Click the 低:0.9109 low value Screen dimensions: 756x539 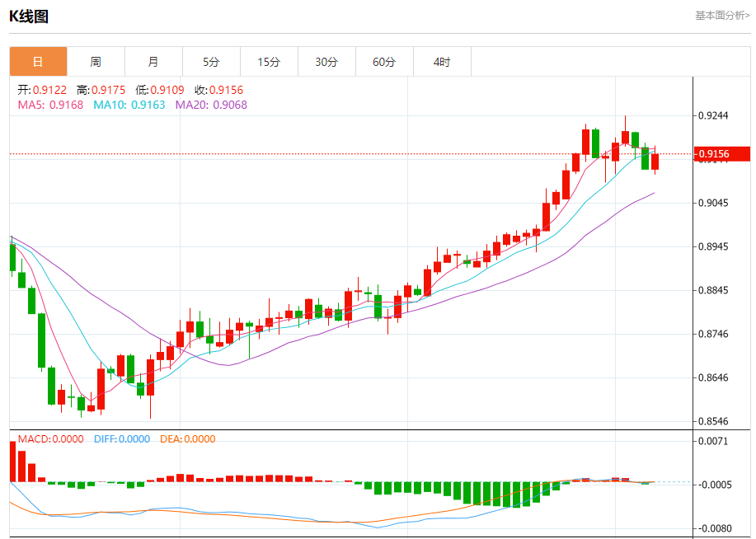(160, 90)
